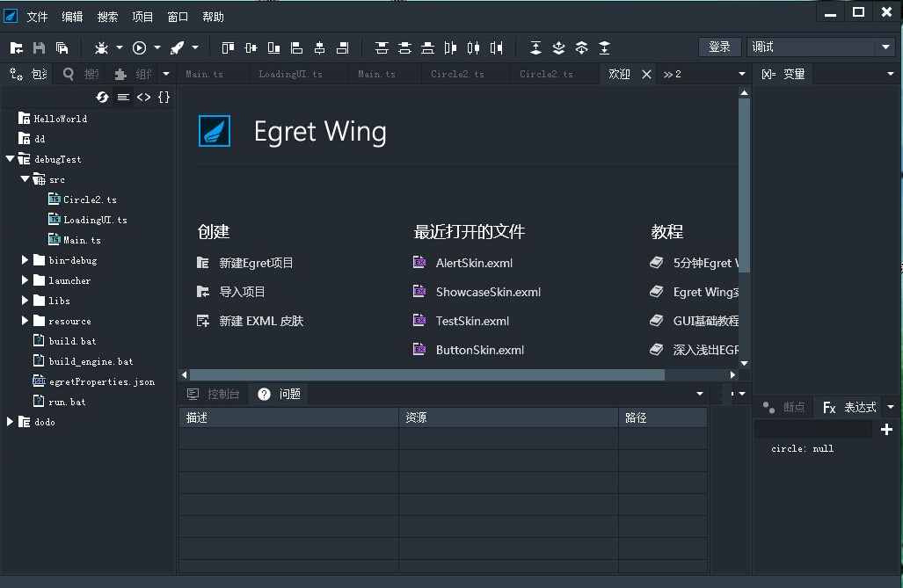The height and width of the screenshot is (588, 903).
Task: Click the 登录 login button
Action: point(720,47)
